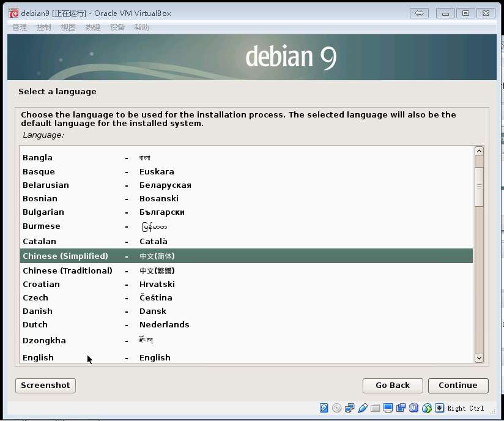504x421 pixels.
Task: Choose Belarusian in the language list
Action: point(246,185)
